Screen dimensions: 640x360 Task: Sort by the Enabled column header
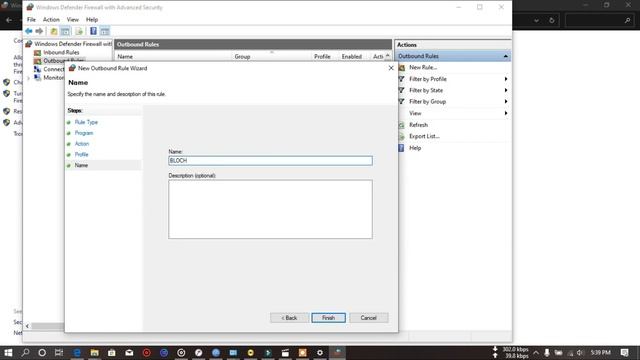351,56
